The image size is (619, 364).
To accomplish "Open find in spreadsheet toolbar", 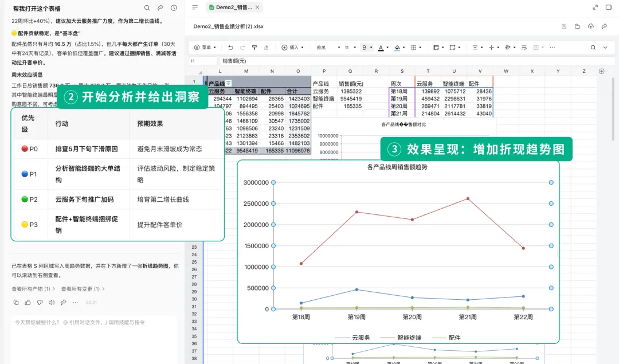I will coord(593,48).
